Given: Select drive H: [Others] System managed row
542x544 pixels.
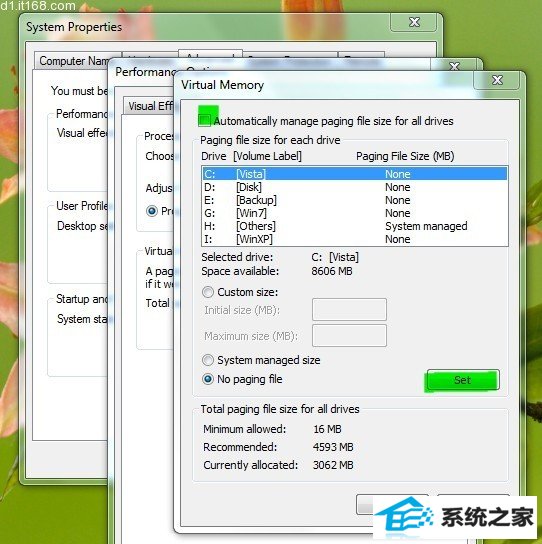Looking at the screenshot, I should coord(355,226).
